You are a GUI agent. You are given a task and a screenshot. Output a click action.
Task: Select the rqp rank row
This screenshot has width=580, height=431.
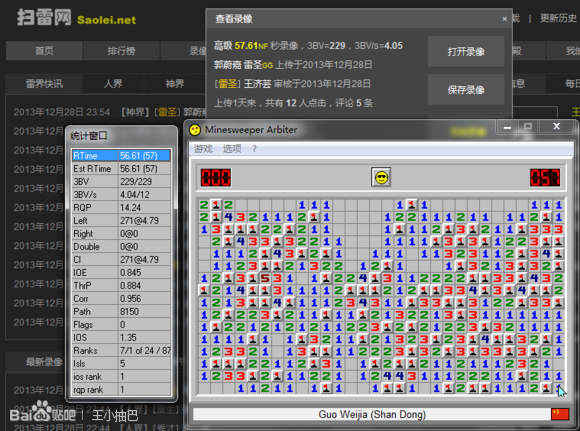[121, 390]
